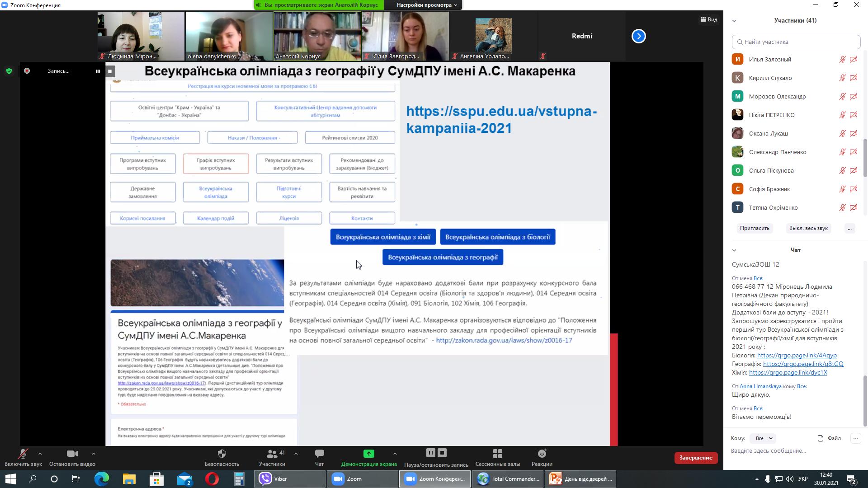The image size is (868, 488).
Task: Stop recording square in bottom toolbar
Action: [x=443, y=453]
